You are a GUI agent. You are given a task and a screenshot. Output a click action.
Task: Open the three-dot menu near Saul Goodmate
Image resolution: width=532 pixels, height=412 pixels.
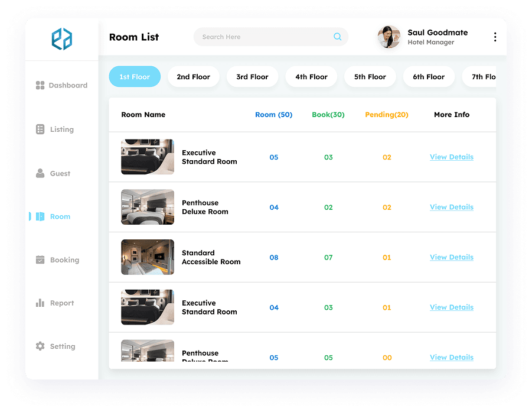click(495, 37)
